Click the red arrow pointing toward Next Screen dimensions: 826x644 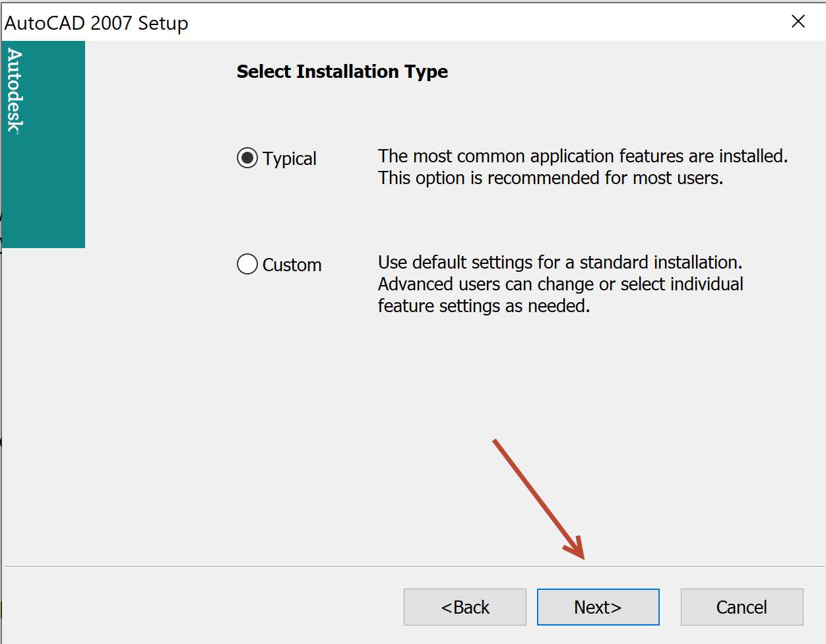538,499
